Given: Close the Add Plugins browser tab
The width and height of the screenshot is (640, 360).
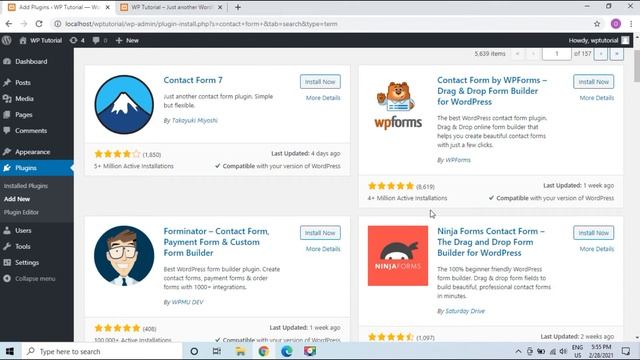Looking at the screenshot, I should [108, 7].
